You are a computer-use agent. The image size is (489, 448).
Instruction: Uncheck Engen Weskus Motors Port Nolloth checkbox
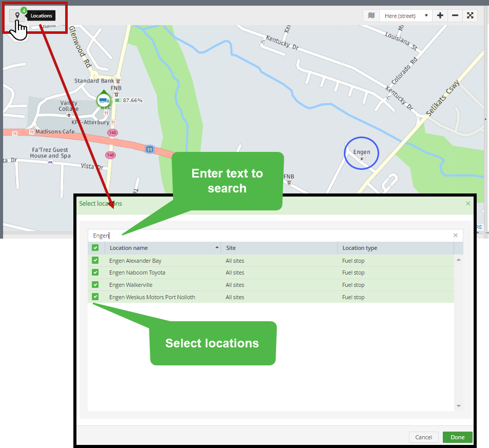tap(95, 297)
